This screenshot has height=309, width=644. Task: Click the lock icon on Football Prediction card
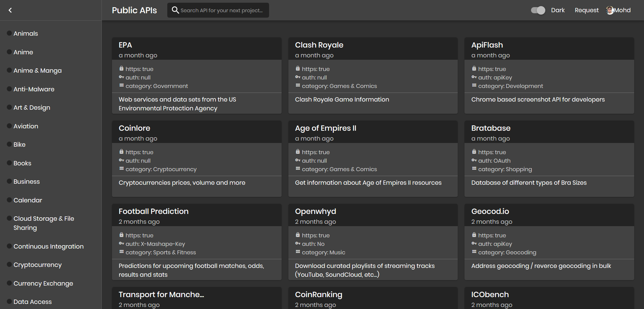point(121,235)
